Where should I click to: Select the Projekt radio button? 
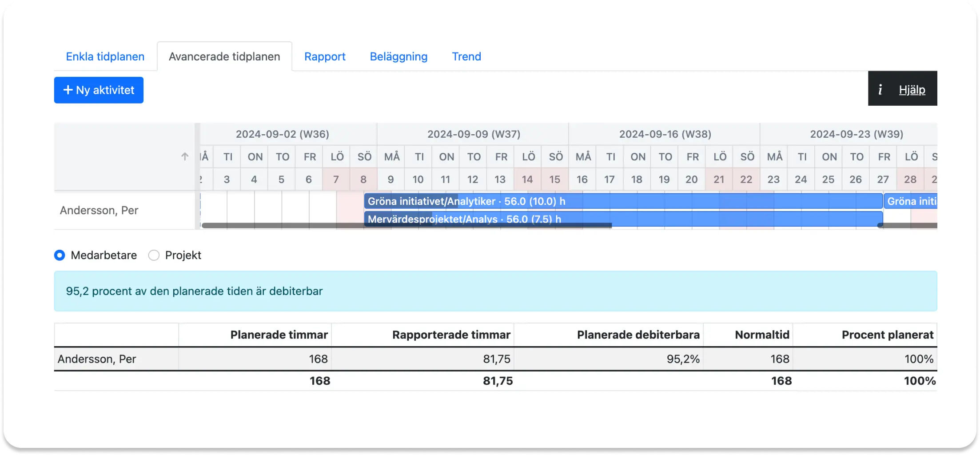(154, 255)
